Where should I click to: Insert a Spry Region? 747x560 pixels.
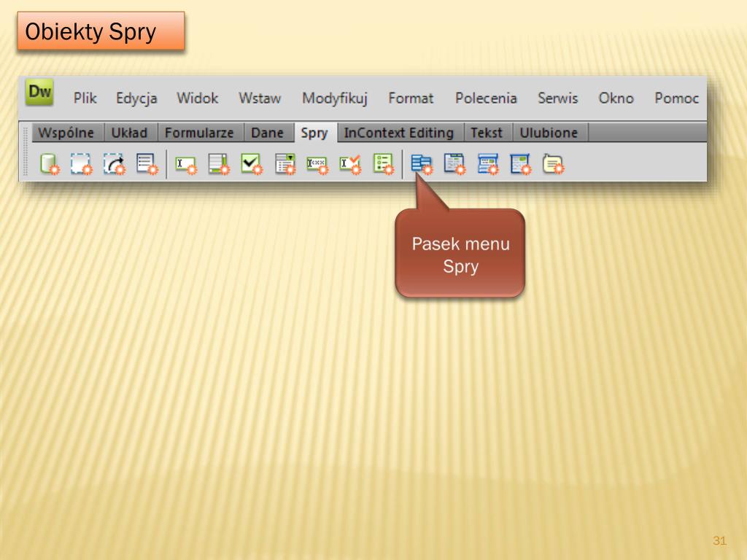[81, 164]
